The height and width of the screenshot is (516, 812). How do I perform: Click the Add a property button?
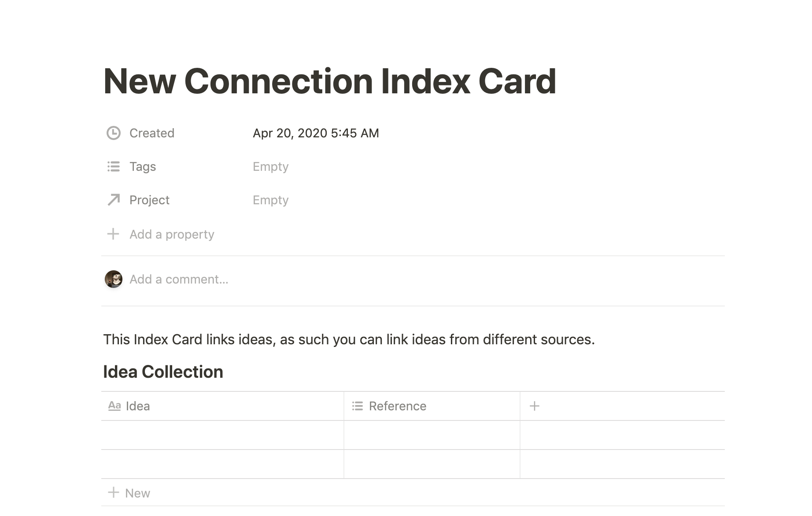point(172,234)
